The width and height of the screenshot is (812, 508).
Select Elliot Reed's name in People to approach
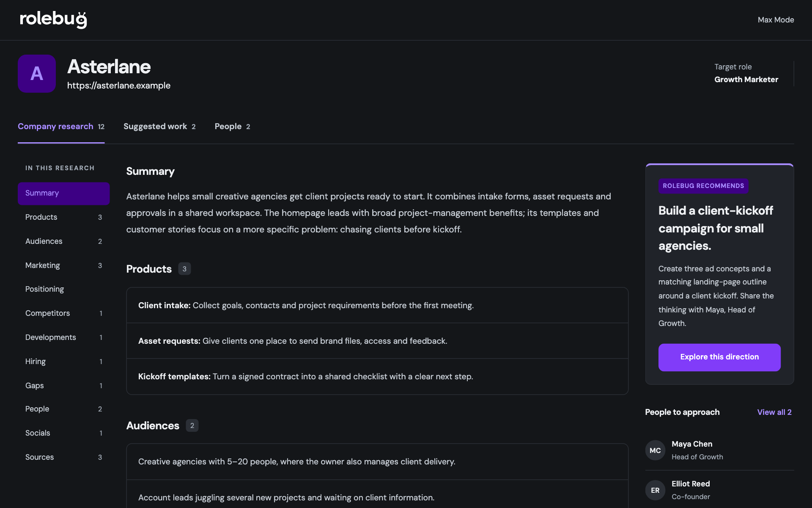click(x=691, y=484)
